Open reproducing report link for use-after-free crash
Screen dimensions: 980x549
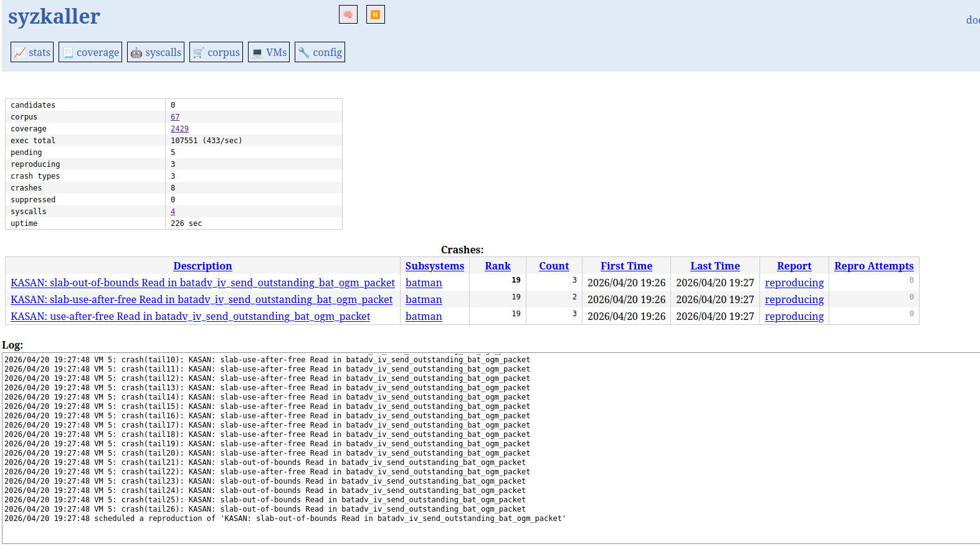(794, 316)
